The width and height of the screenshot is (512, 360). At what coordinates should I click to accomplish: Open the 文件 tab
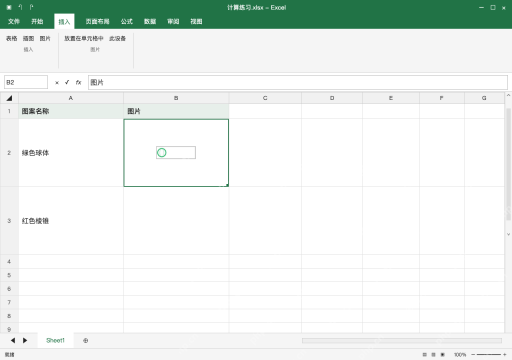pyautogui.click(x=14, y=22)
